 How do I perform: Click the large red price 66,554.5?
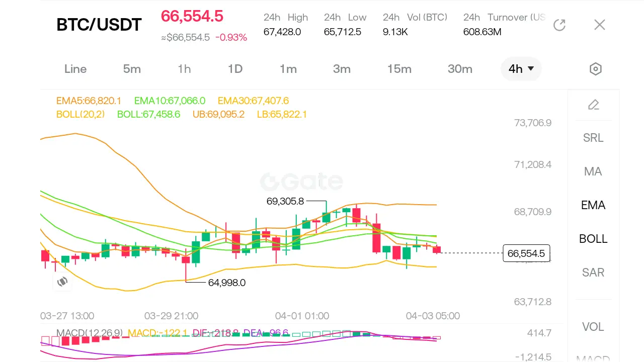click(x=192, y=16)
